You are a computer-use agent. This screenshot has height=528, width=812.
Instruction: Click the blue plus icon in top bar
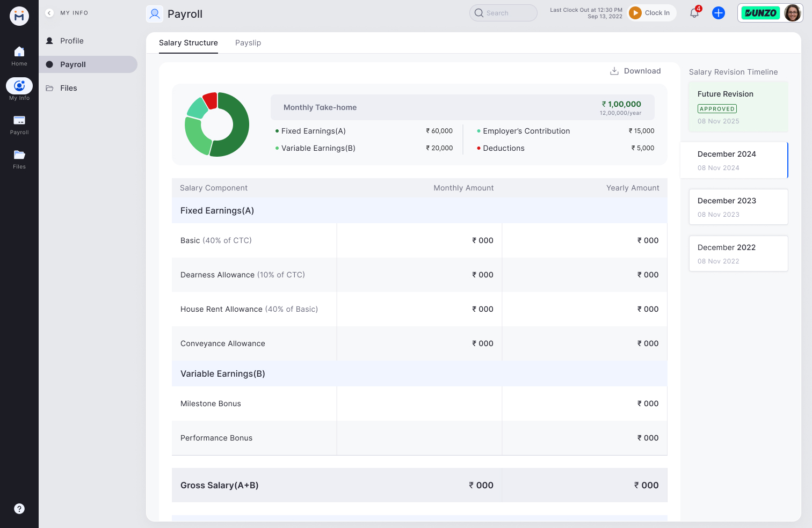(719, 12)
